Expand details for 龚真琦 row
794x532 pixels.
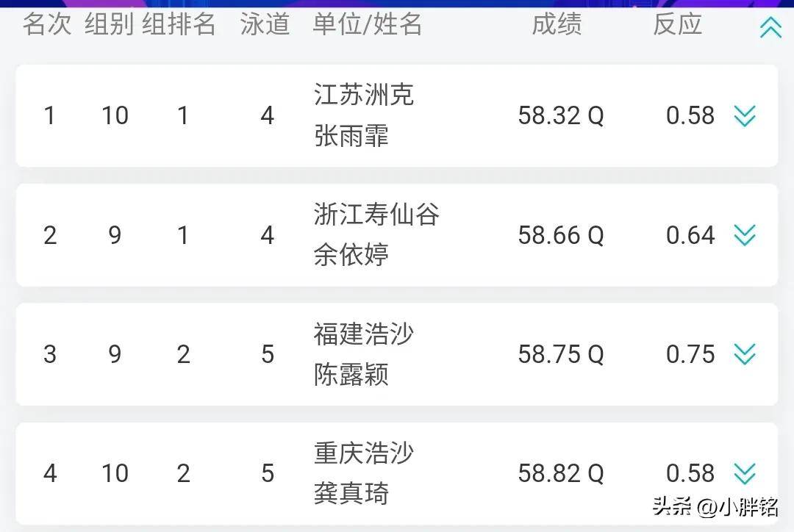click(744, 474)
